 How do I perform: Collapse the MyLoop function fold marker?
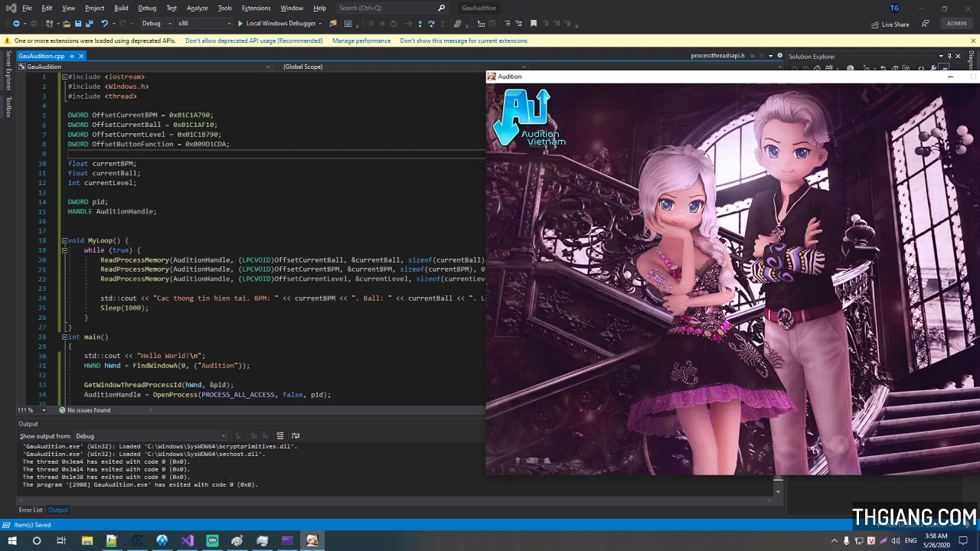point(64,240)
